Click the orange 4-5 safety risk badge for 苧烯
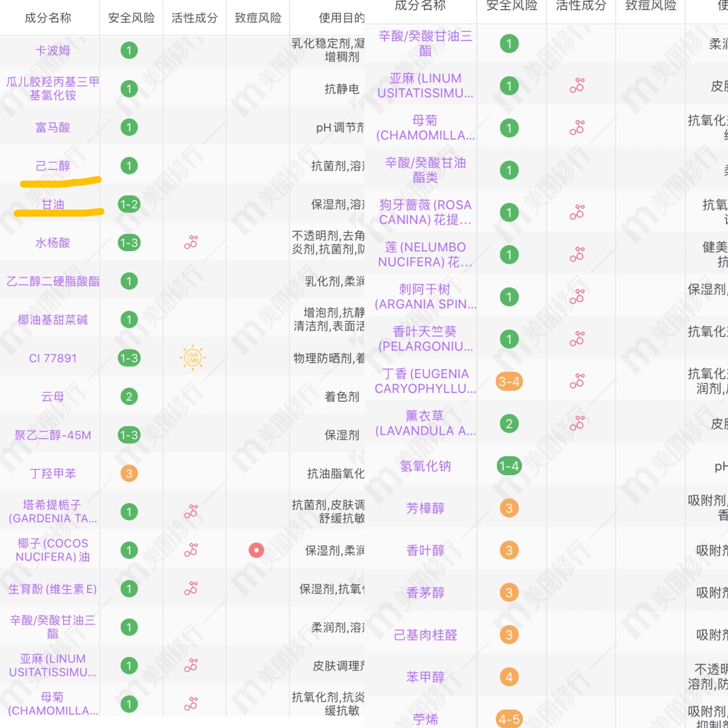 [509, 719]
